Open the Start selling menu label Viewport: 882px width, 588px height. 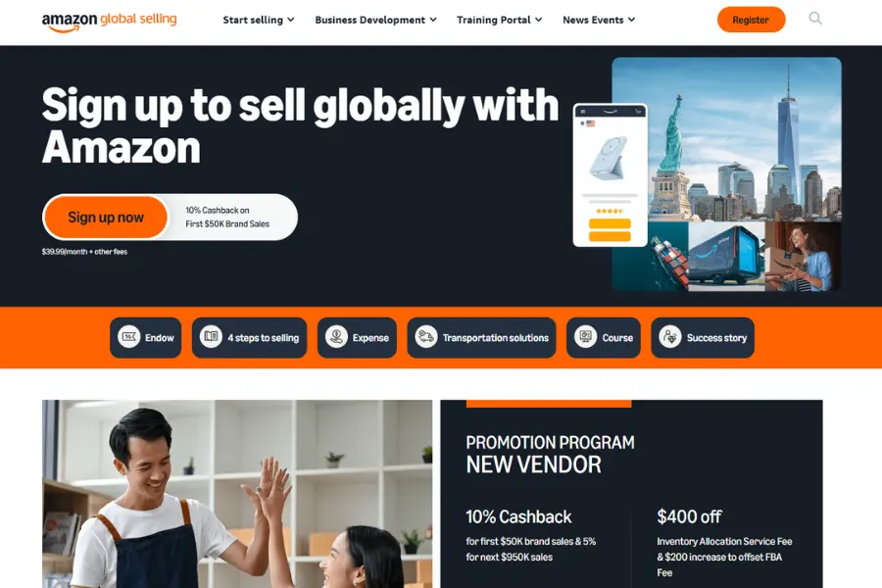pos(253,20)
